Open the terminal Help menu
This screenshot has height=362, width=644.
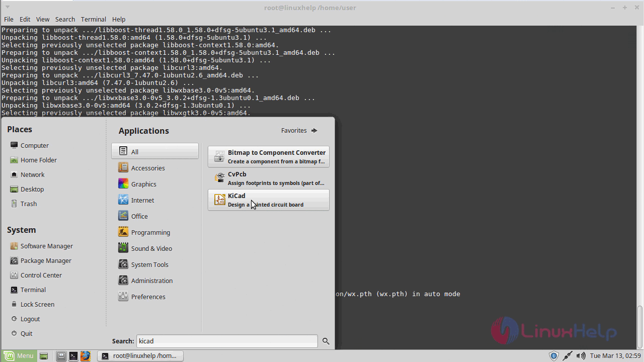[119, 19]
